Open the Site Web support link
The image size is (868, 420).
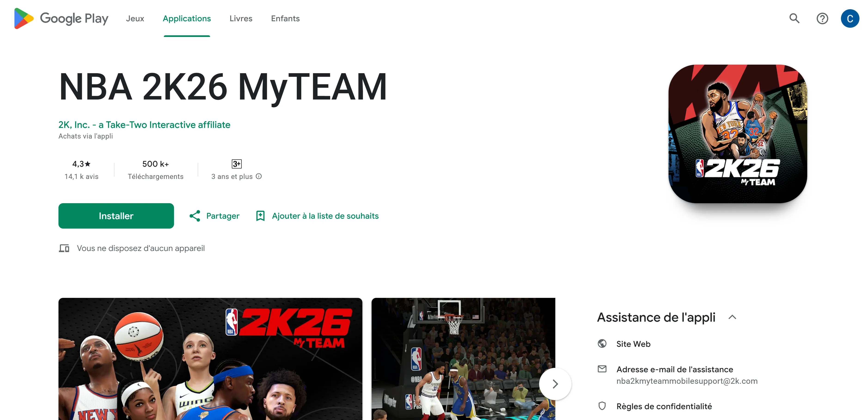tap(633, 344)
